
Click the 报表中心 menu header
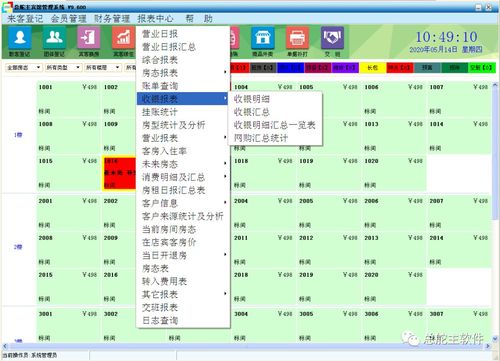point(155,19)
